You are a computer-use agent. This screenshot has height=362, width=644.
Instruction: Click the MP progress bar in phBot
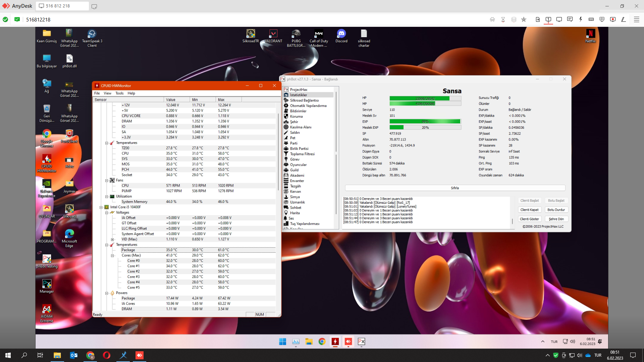click(x=425, y=104)
